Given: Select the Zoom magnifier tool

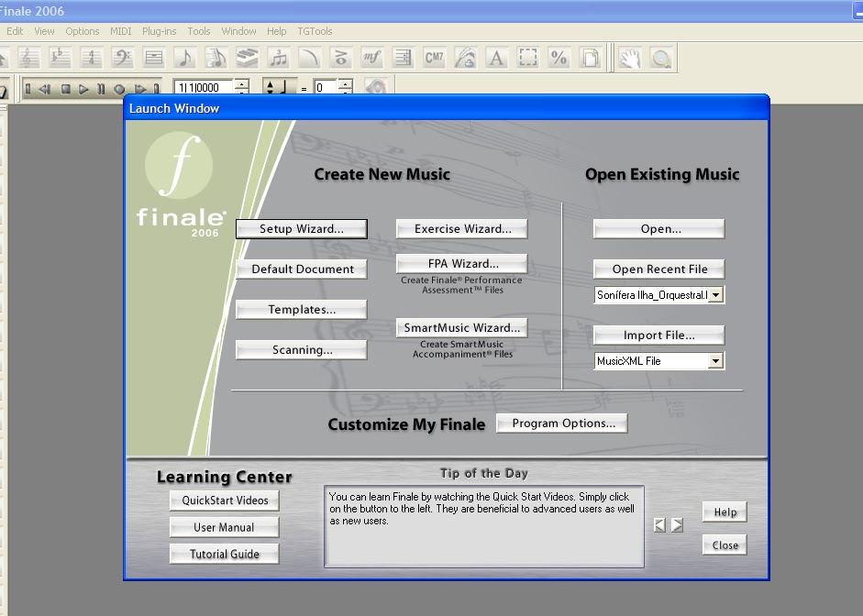Looking at the screenshot, I should point(661,58).
